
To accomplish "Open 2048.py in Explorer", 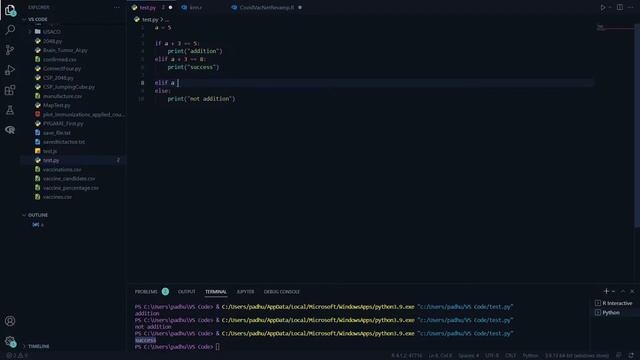I will tap(52, 41).
